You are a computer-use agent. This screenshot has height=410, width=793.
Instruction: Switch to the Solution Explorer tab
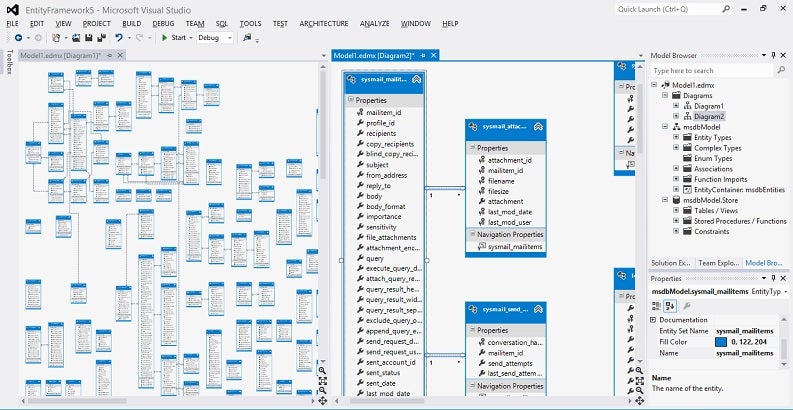tap(670, 263)
